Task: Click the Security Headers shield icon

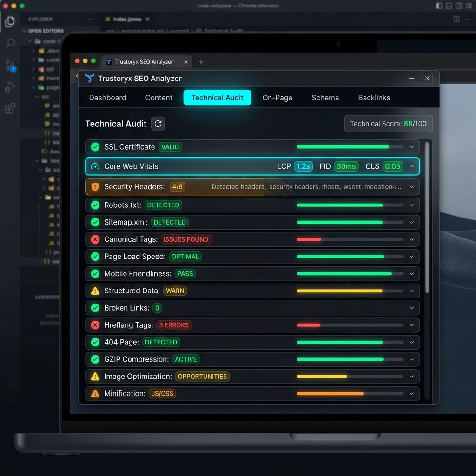Action: click(x=95, y=187)
